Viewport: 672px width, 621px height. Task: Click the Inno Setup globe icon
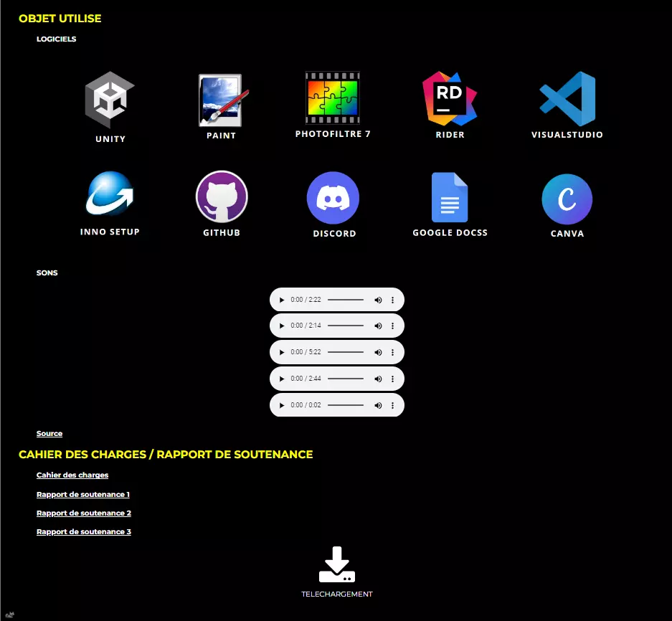[x=110, y=194]
